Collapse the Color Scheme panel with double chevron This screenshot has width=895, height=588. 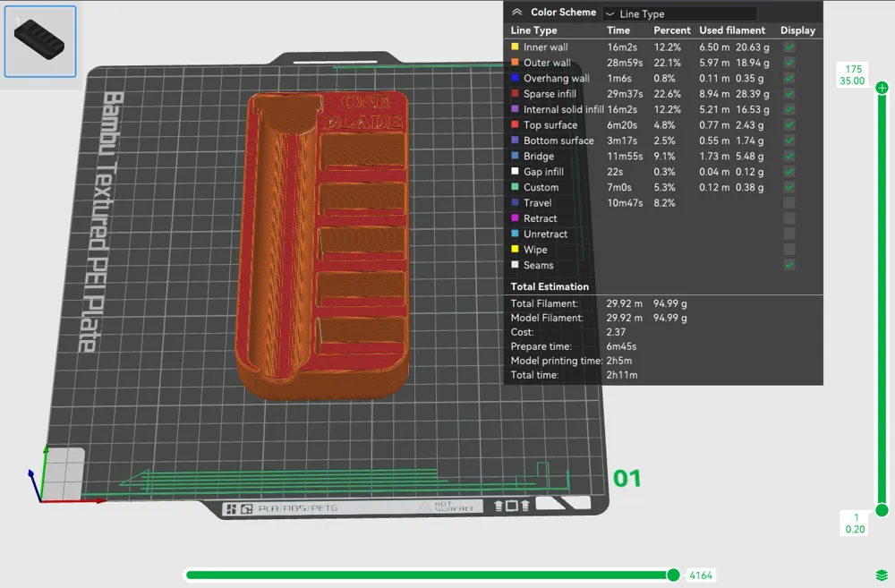tap(516, 12)
